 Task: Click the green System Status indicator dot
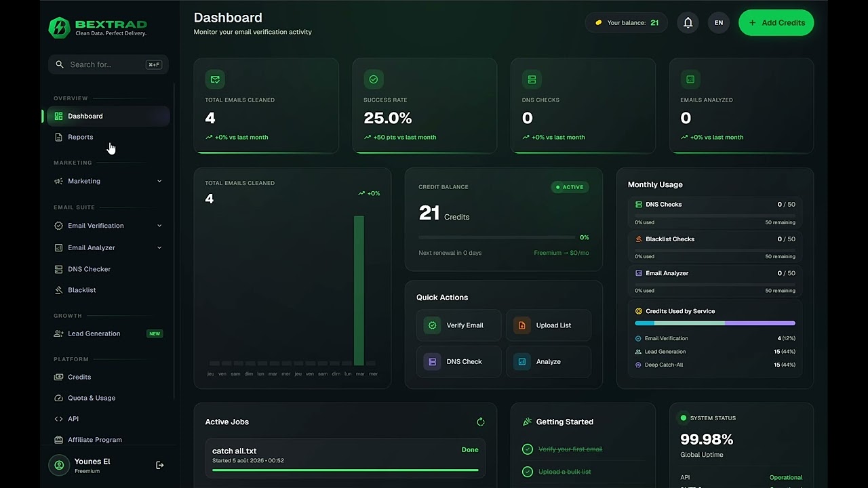(684, 418)
